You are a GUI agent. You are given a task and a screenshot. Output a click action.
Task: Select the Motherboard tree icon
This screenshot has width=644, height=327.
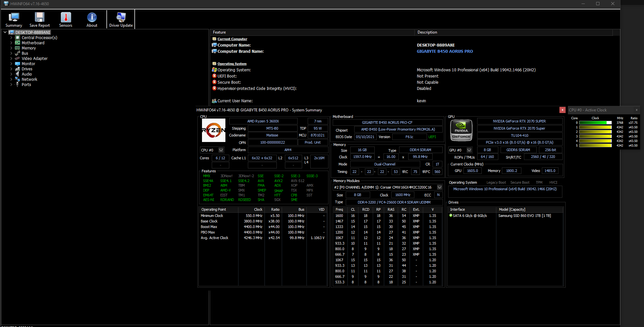click(18, 43)
